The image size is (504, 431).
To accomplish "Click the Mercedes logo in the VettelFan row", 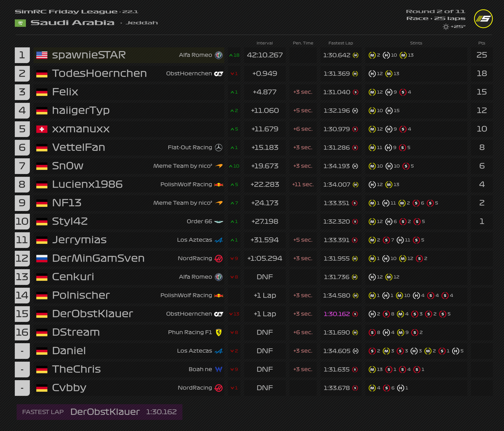I will click(x=218, y=147).
